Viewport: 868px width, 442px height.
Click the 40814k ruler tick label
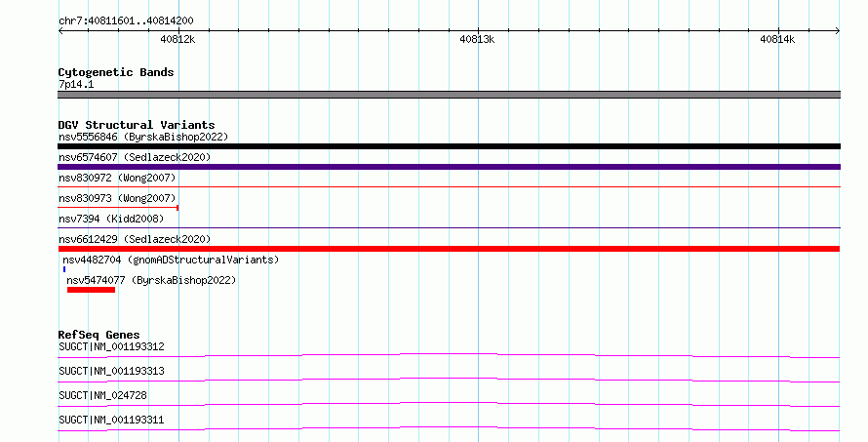pyautogui.click(x=777, y=39)
